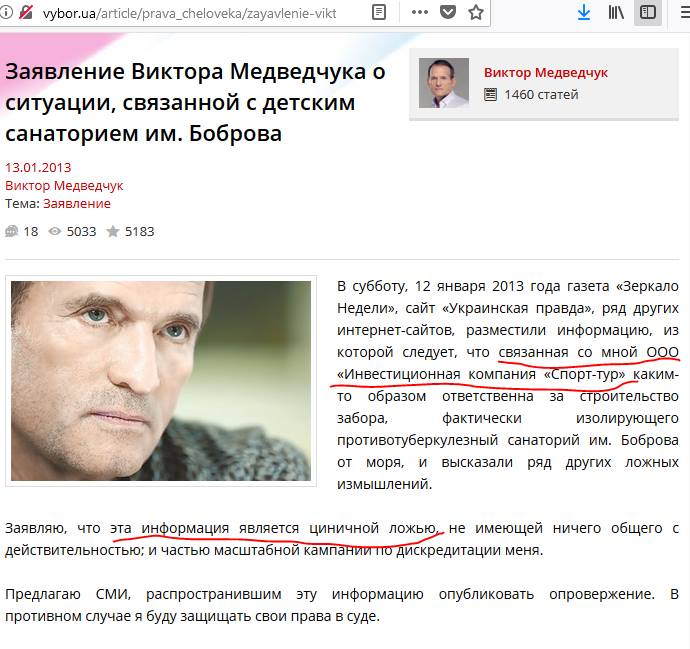Click the large article portrait photo
690x649 pixels.
161,381
